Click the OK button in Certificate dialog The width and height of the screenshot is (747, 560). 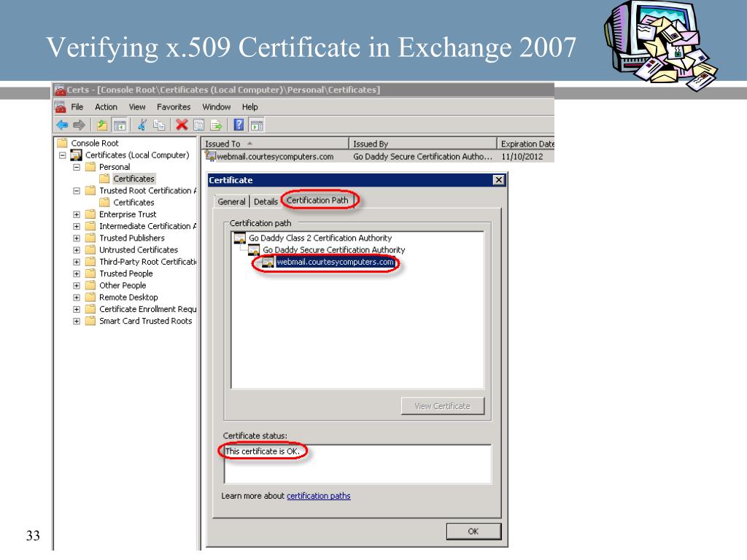(473, 532)
